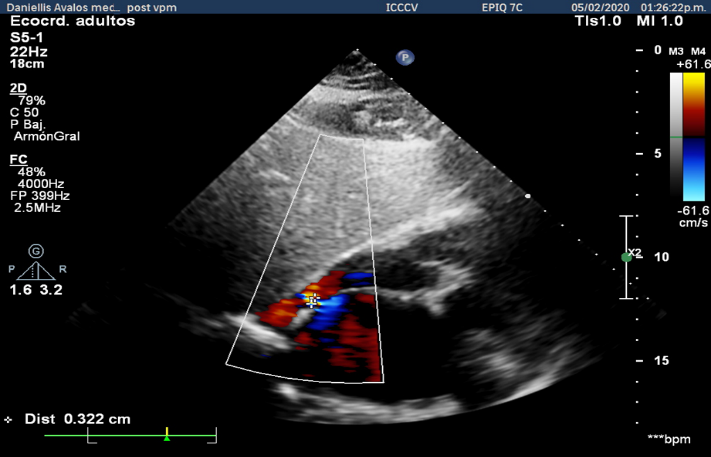Click the green triangle on the ECG baseline
Image resolution: width=711 pixels, height=457 pixels.
click(167, 437)
